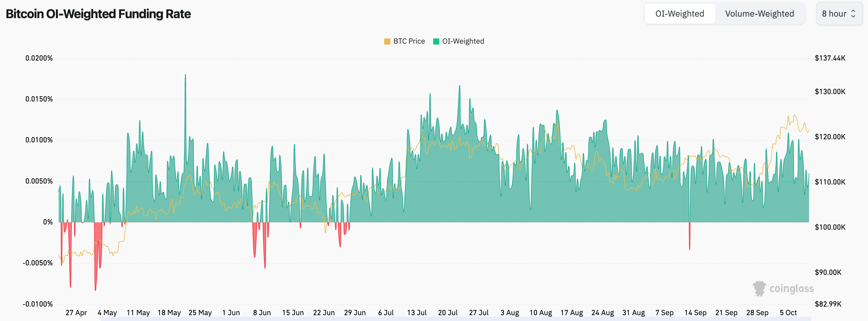Toggle BTC Price series via legend label
The image size is (868, 321).
pyautogui.click(x=409, y=42)
